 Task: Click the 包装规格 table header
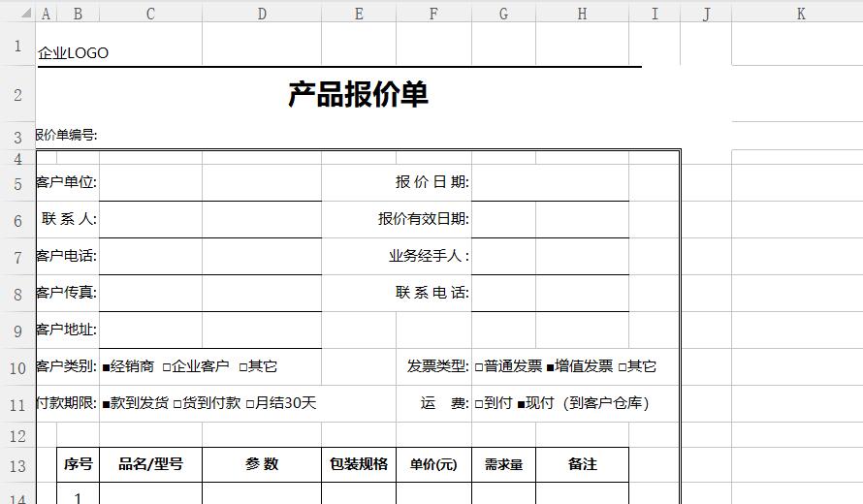point(359,464)
